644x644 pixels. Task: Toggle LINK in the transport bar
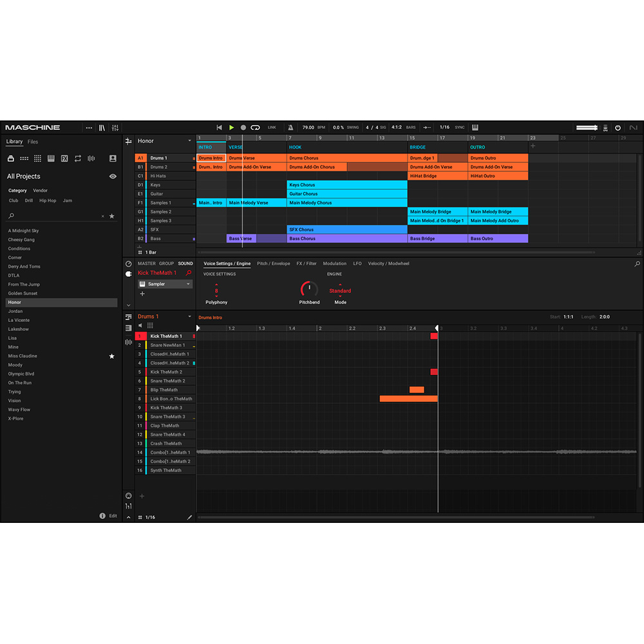point(271,127)
